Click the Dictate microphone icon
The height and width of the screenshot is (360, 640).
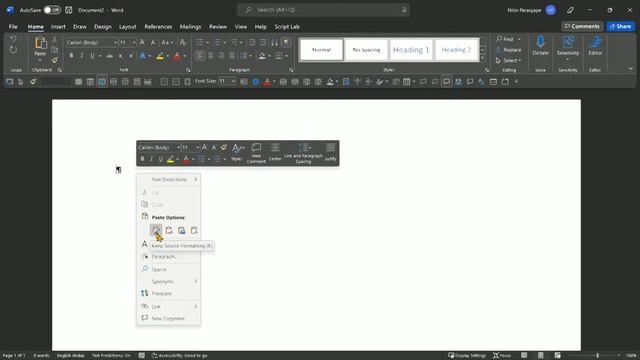coord(540,42)
